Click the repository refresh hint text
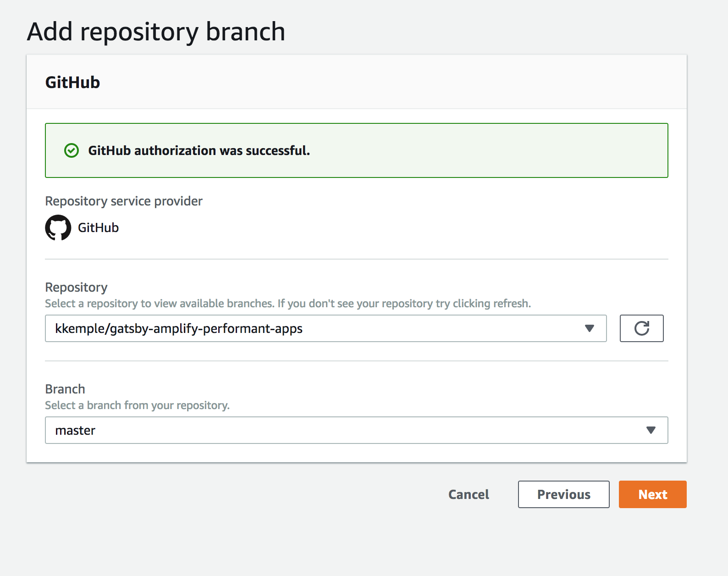Image resolution: width=728 pixels, height=576 pixels. pyautogui.click(x=288, y=304)
